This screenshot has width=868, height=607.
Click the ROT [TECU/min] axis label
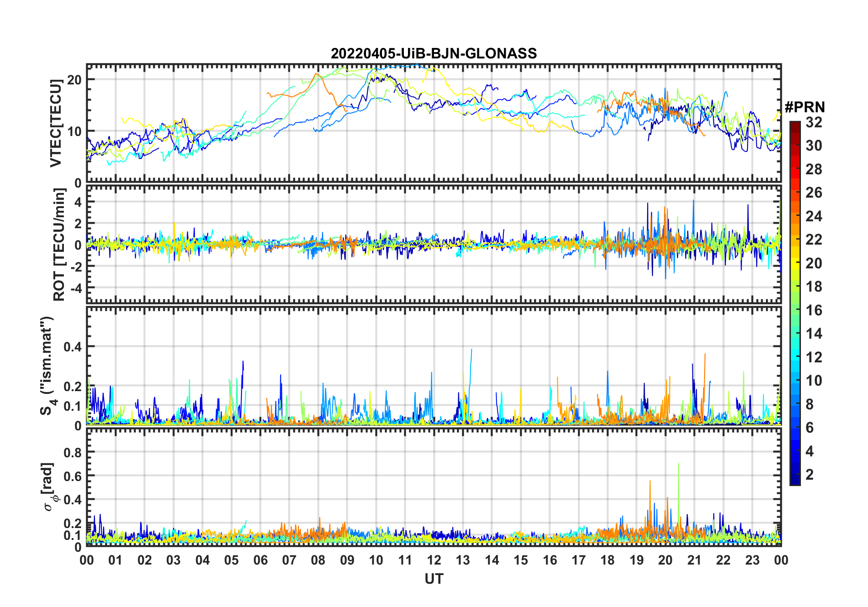(x=59, y=245)
